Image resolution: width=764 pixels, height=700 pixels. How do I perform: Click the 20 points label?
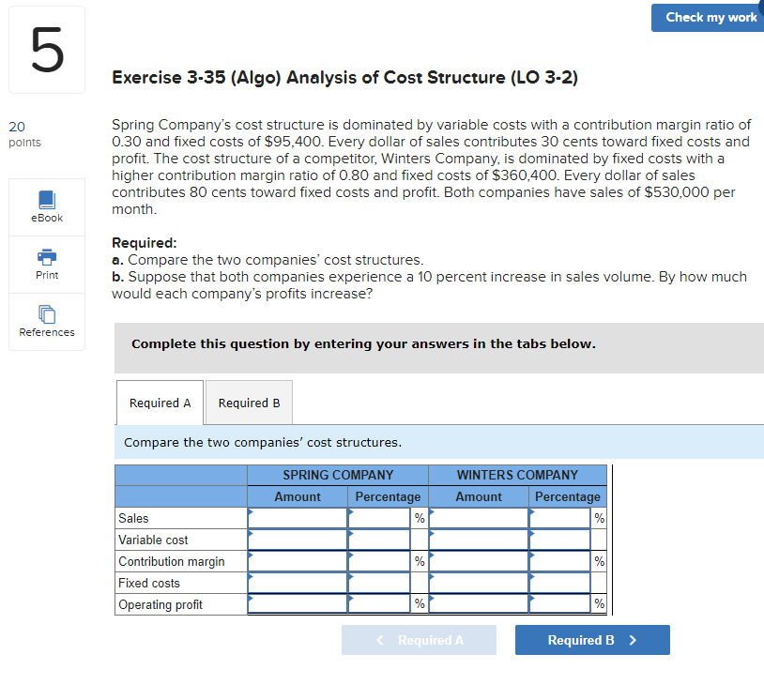click(23, 134)
